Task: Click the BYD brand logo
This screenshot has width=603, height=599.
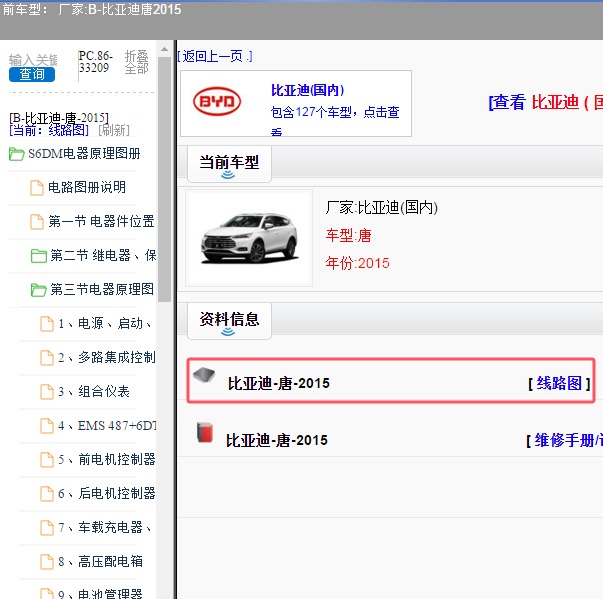Action: point(216,103)
